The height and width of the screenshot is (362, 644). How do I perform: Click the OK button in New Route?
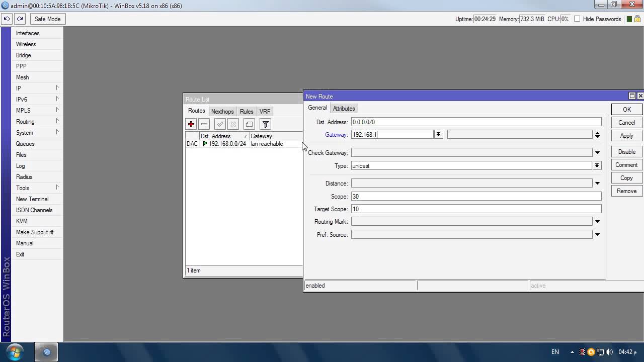coord(626,110)
